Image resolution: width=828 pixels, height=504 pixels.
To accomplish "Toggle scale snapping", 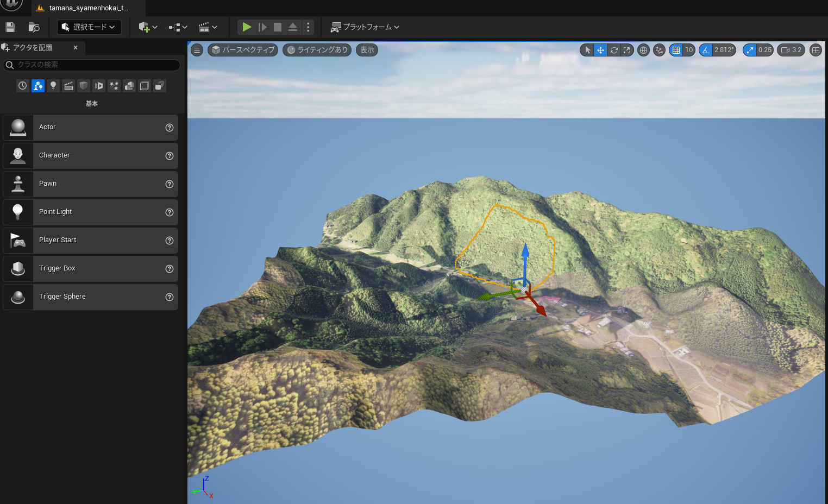I will 750,50.
